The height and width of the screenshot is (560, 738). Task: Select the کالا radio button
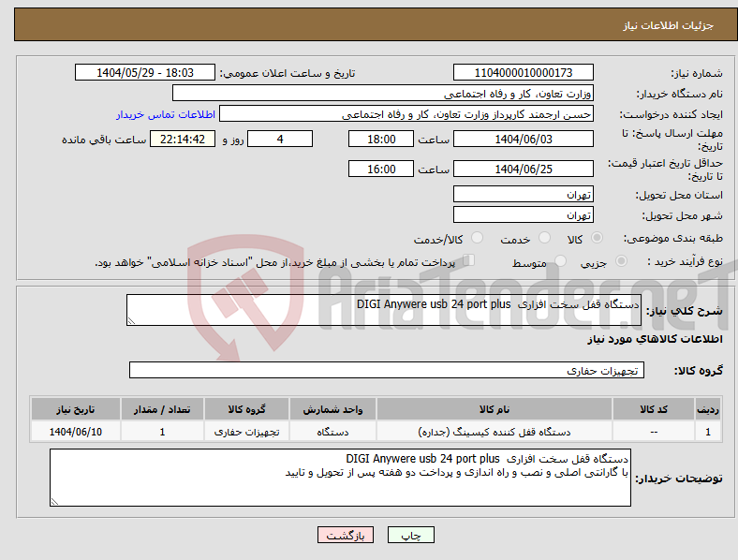[x=597, y=238]
